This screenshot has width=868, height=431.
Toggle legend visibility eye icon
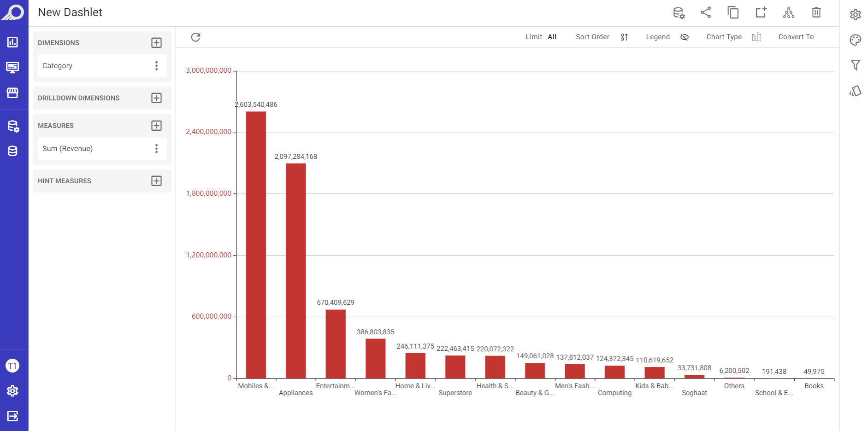(x=685, y=37)
